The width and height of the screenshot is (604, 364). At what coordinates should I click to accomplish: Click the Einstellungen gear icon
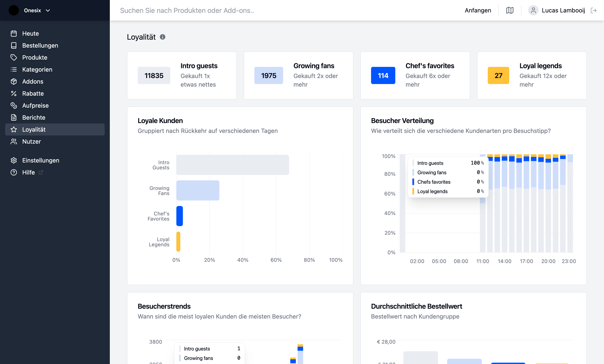coord(14,160)
